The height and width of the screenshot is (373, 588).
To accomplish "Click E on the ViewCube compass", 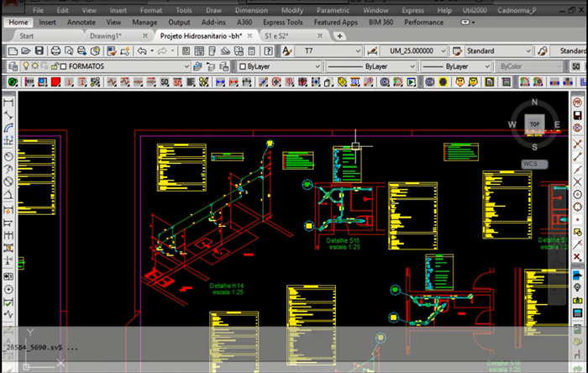I will point(557,124).
